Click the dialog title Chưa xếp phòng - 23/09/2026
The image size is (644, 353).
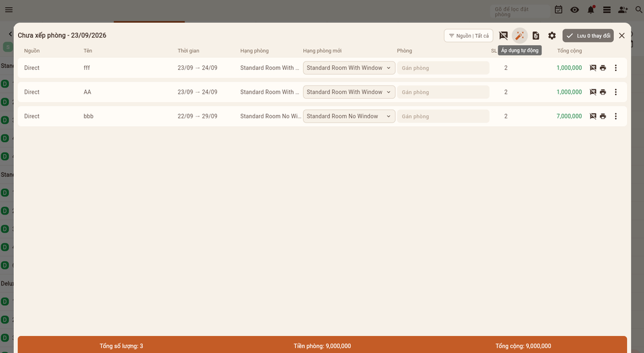click(62, 35)
